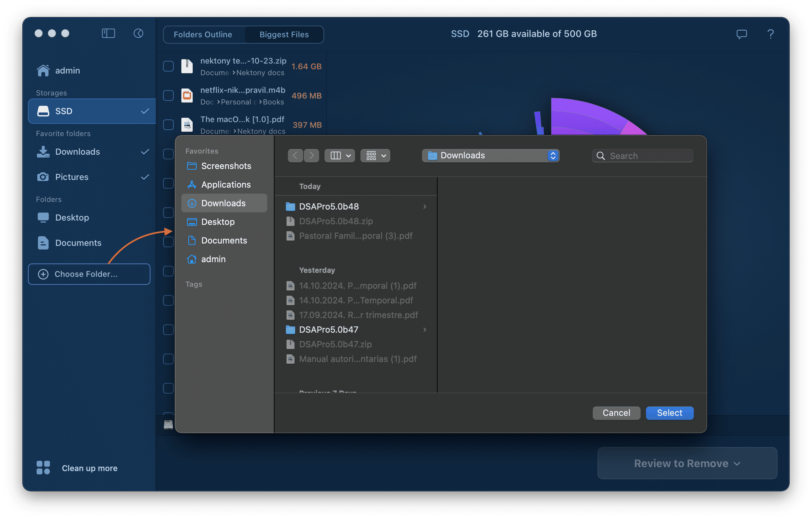This screenshot has height=519, width=812.
Task: Switch to the Biggest Files tab
Action: click(x=284, y=34)
